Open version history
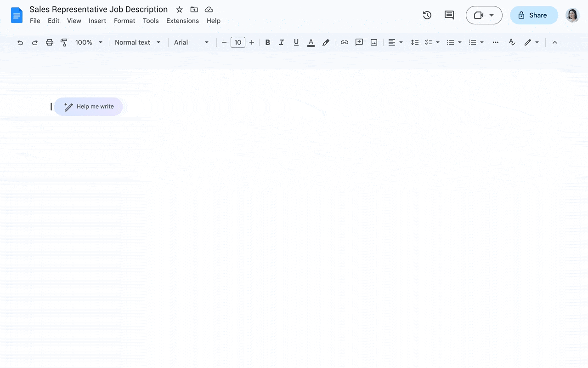Image resolution: width=588 pixels, height=368 pixels. point(427,15)
